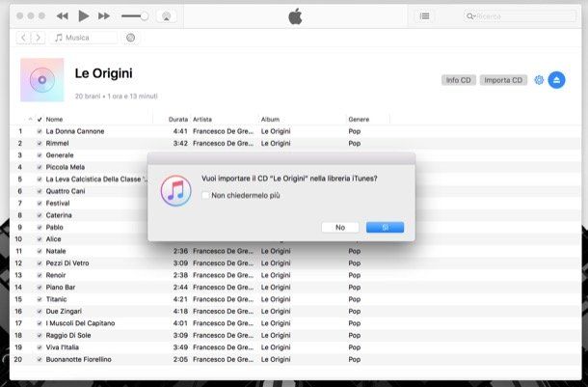This screenshot has width=588, height=387.
Task: Uncheck Rimmel track checkbox
Action: click(40, 144)
